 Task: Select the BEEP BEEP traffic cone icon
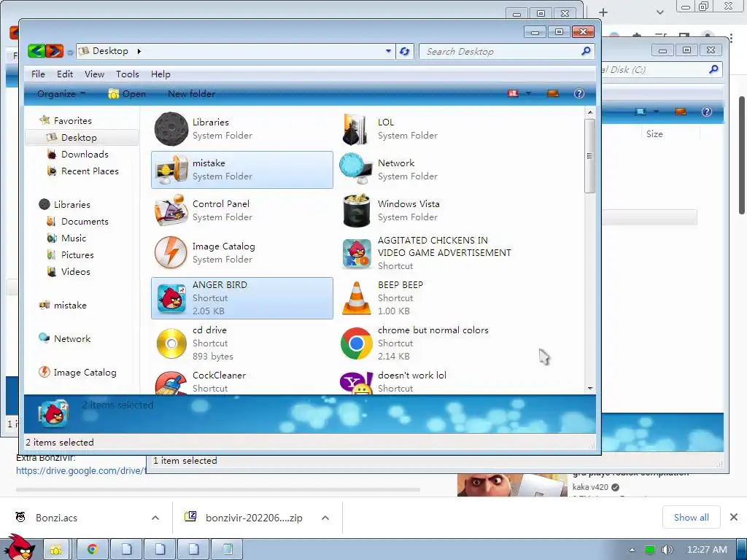pos(356,298)
